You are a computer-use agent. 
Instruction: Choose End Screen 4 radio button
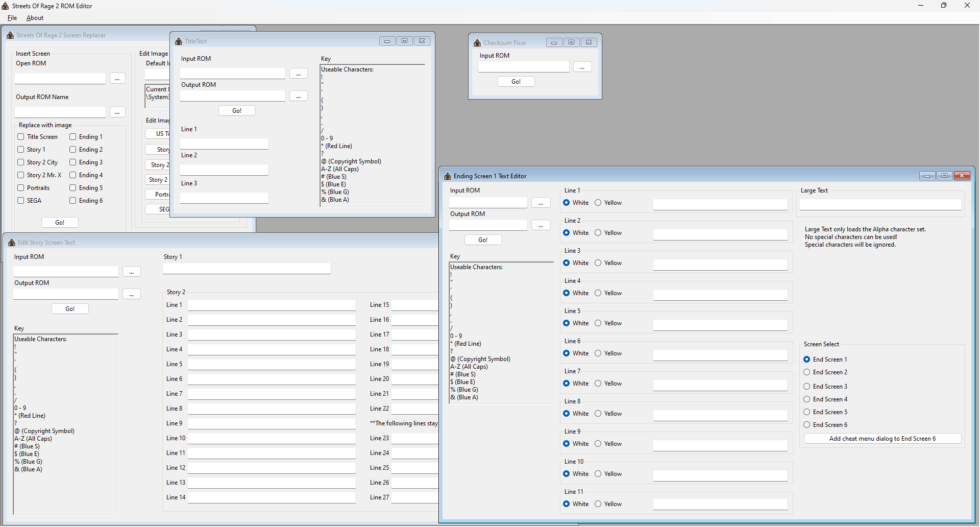click(807, 399)
